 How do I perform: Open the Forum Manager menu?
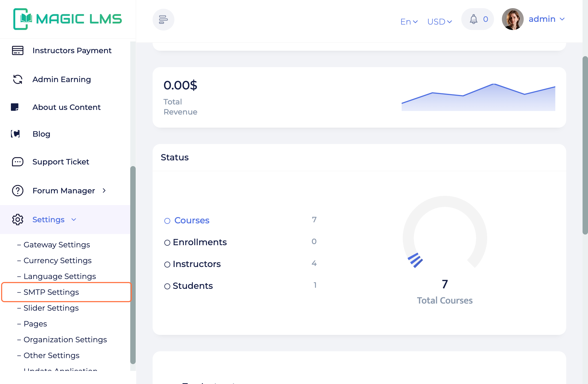tap(64, 191)
